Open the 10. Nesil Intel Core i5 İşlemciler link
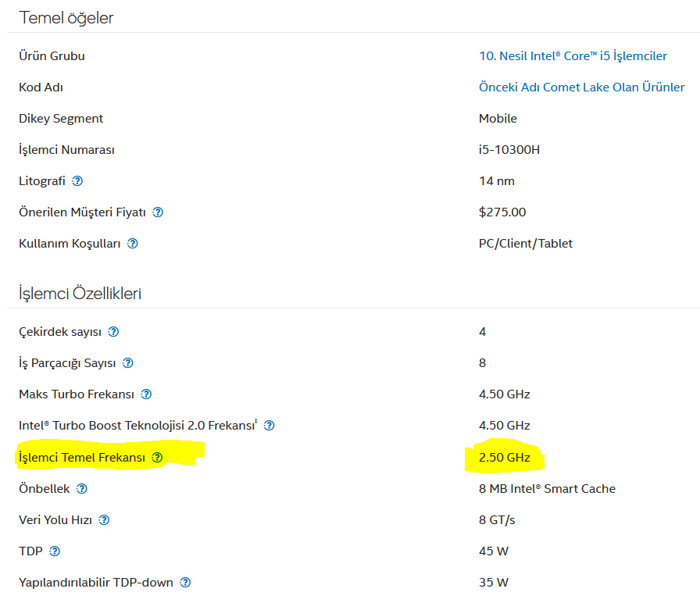Viewport: 700px width, 610px height. [x=573, y=56]
